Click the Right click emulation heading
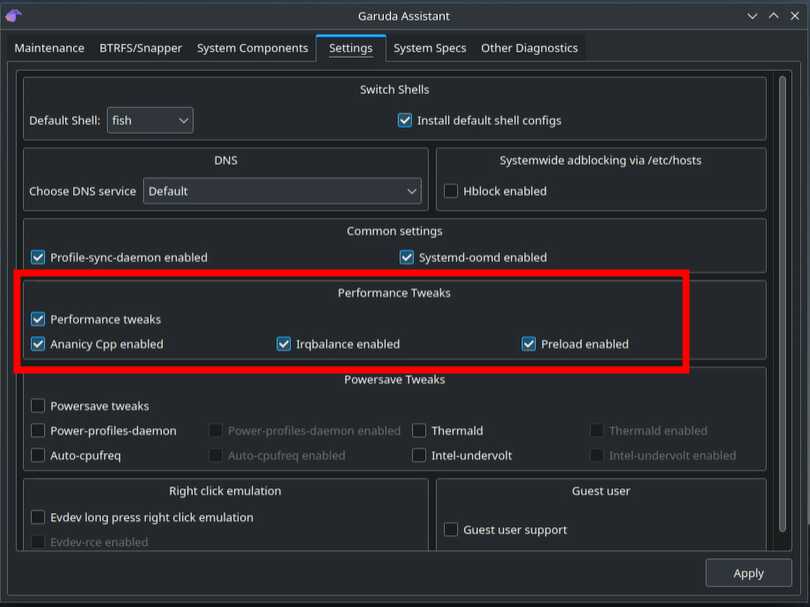The image size is (810, 607). [225, 491]
